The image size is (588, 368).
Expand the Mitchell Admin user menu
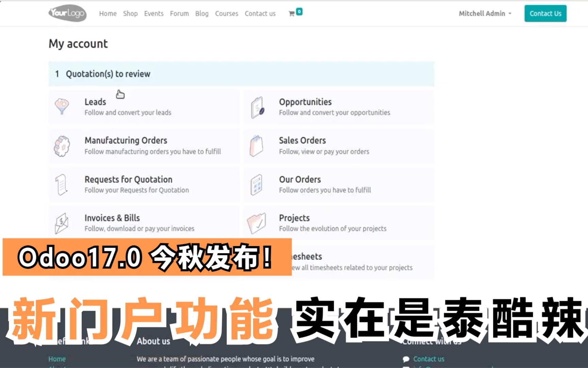[x=485, y=14]
